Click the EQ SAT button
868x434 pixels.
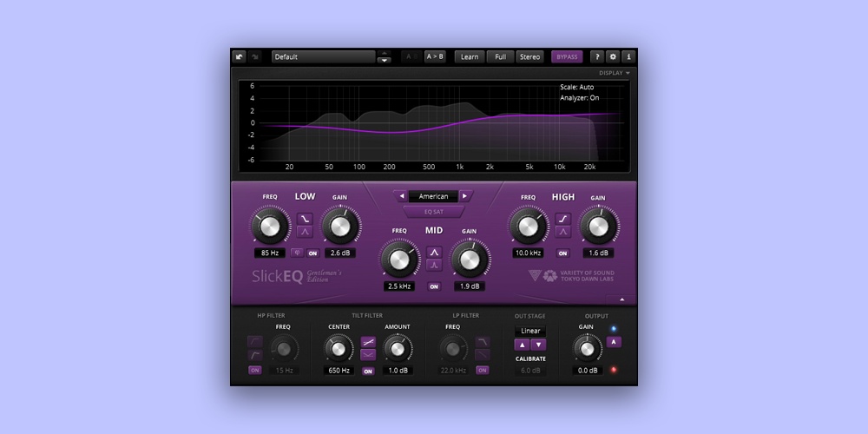click(433, 211)
